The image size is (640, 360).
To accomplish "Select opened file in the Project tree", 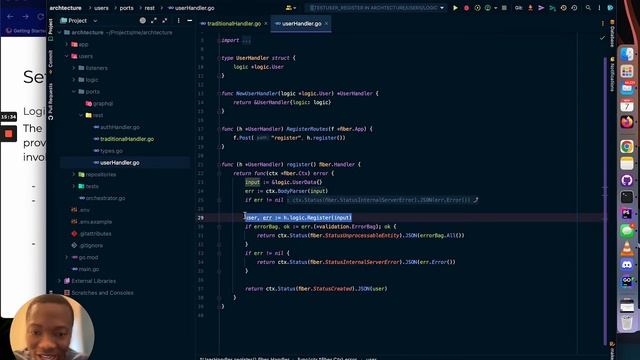I will (142, 20).
